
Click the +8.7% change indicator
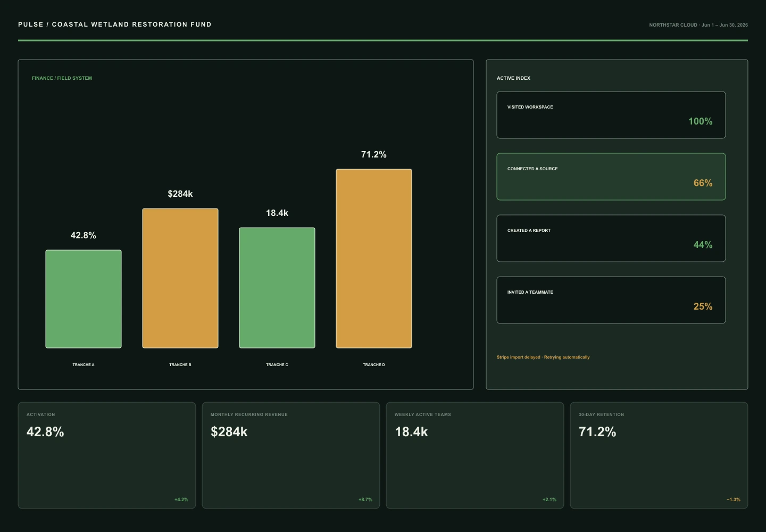(365, 500)
